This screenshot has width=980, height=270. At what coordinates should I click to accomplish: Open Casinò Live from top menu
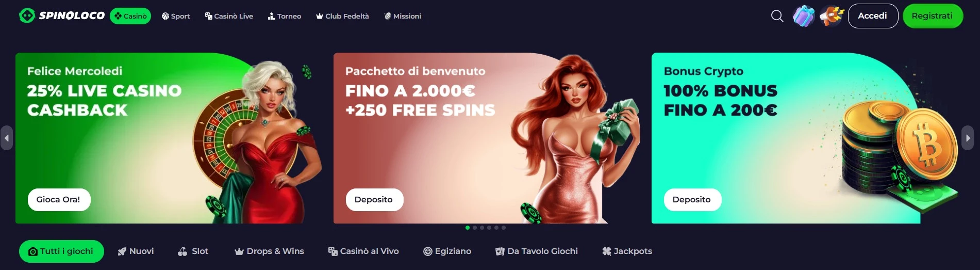[x=229, y=16]
